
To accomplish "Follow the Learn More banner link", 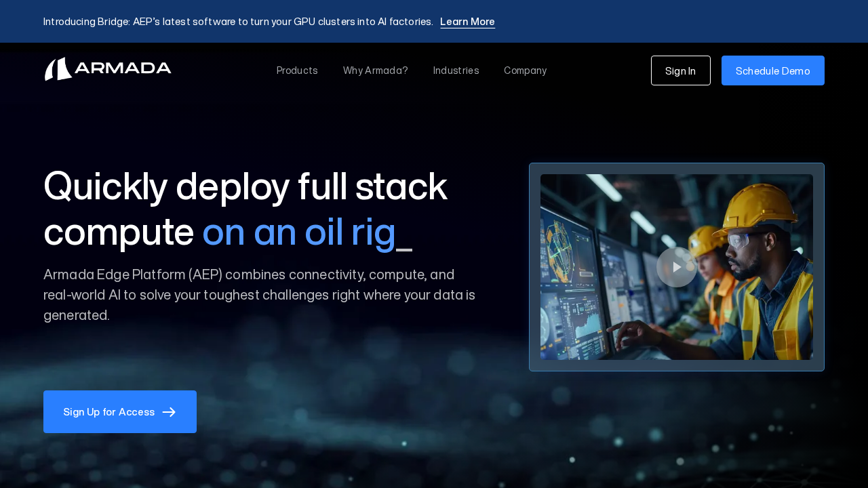I will tap(467, 22).
